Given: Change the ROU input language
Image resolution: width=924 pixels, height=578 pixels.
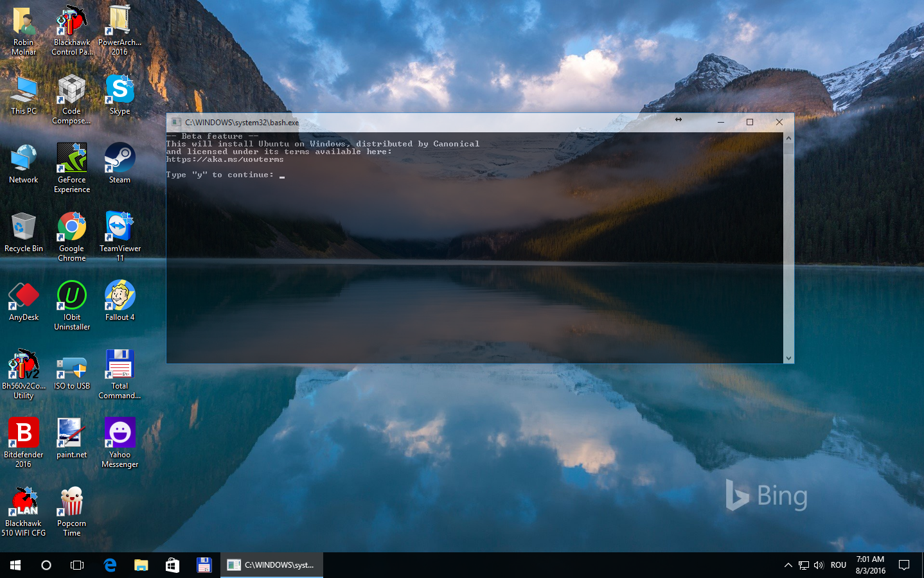Looking at the screenshot, I should click(839, 565).
